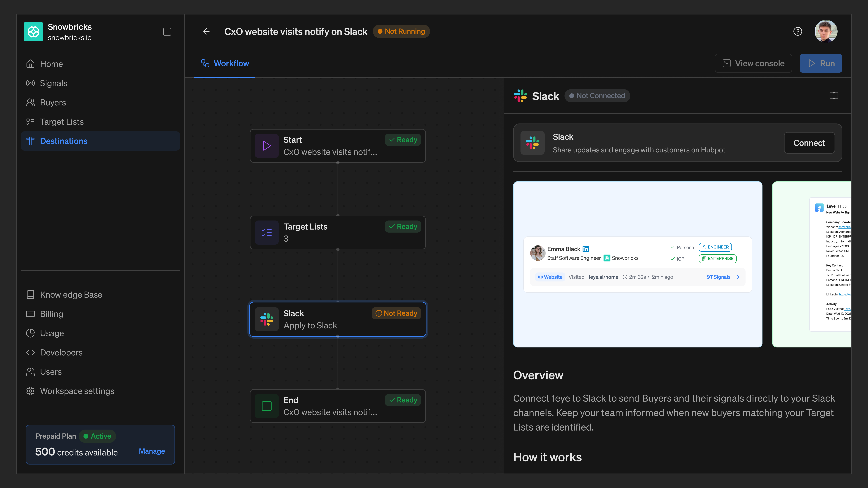Click the 500 credits available text
Viewport: 868px width, 488px height.
click(77, 452)
